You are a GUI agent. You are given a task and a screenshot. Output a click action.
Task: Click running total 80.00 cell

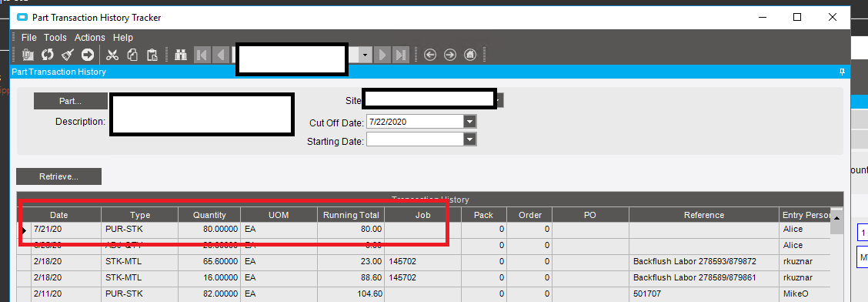pyautogui.click(x=351, y=229)
